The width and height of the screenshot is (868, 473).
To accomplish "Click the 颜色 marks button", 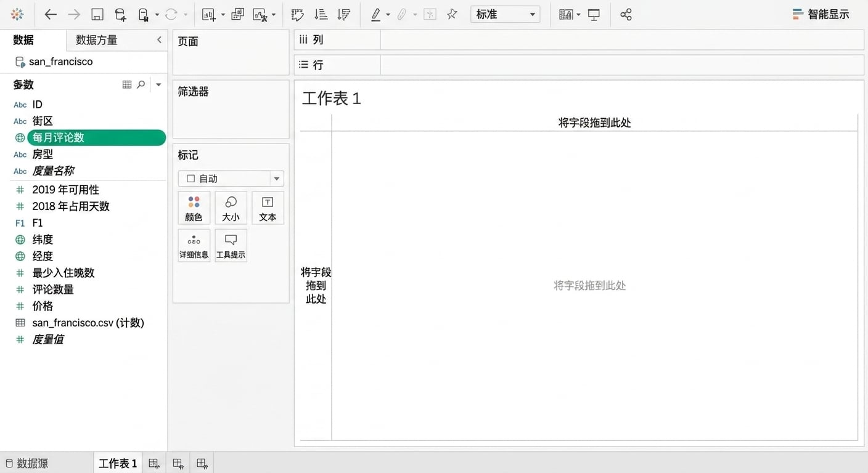I will coord(194,208).
